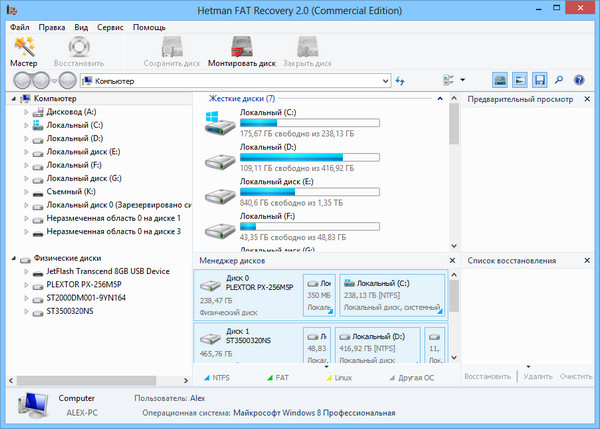Expand the Локальный (D:) tree node
The image size is (600, 429).
coord(25,138)
